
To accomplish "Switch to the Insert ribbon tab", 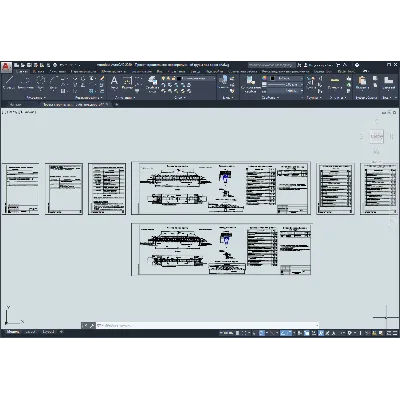I will [x=39, y=71].
